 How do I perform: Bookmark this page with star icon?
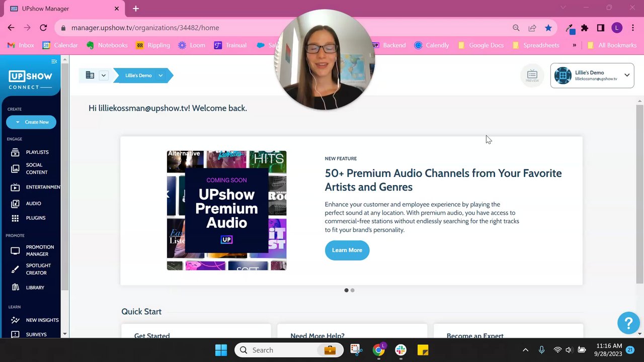pyautogui.click(x=548, y=28)
